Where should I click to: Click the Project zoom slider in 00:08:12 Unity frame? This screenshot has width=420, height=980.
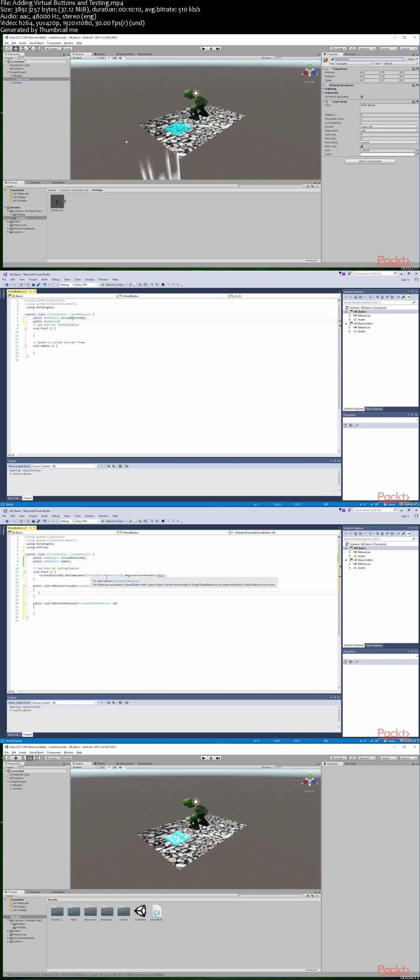point(312,970)
